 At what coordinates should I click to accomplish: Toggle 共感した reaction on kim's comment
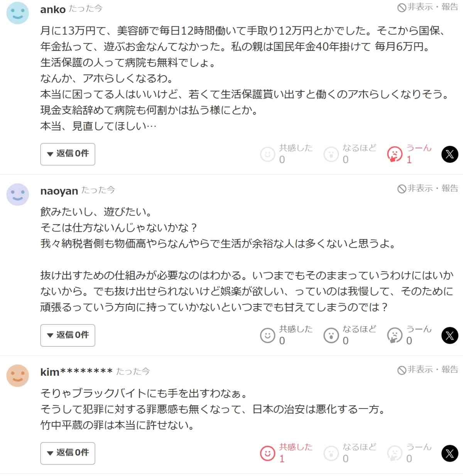[268, 453]
